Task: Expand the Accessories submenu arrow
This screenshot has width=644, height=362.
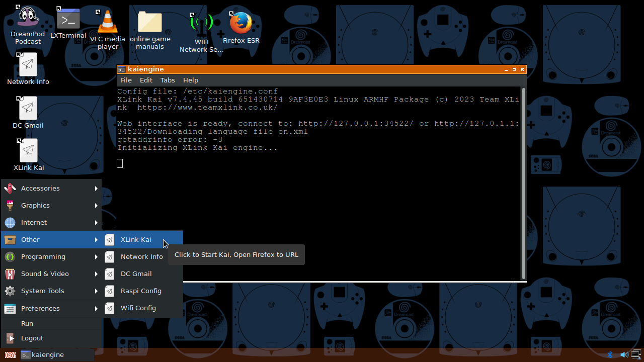Action: click(x=96, y=189)
